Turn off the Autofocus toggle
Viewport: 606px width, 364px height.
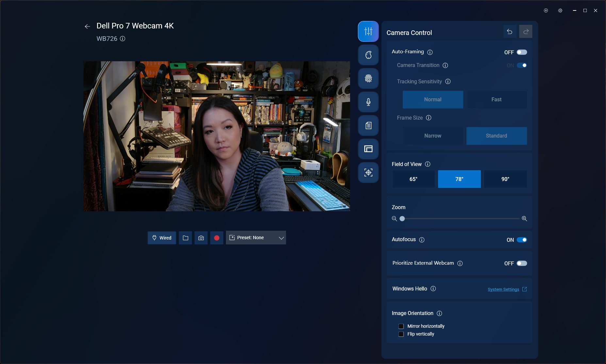522,240
